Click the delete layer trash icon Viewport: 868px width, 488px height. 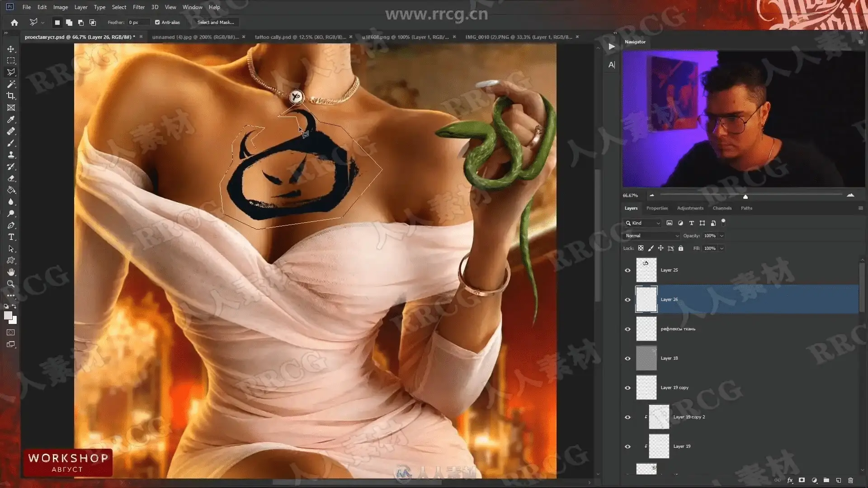850,480
